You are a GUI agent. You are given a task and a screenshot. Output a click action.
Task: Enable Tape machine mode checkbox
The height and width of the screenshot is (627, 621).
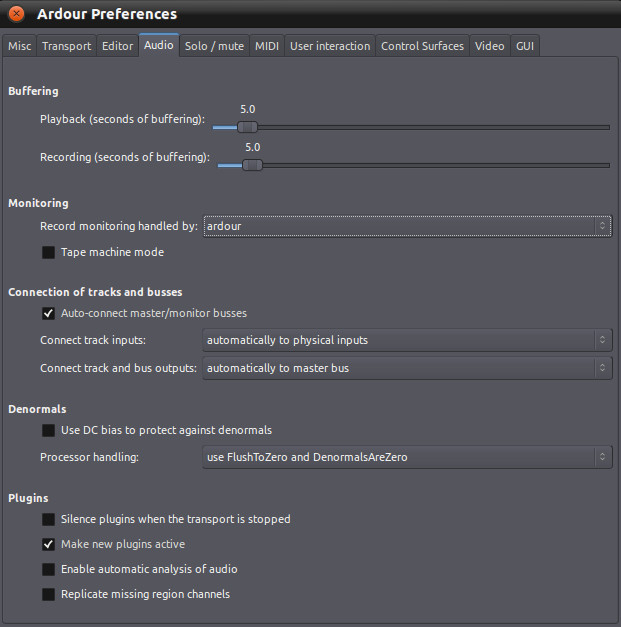click(x=49, y=253)
